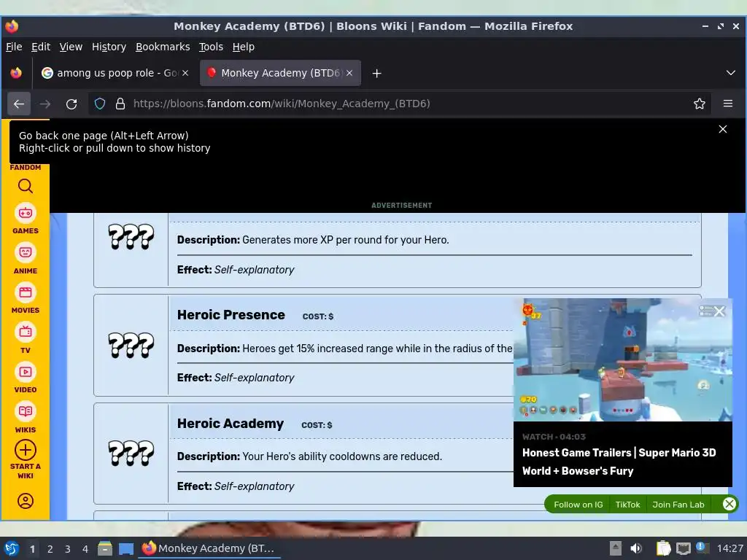Screen dimensions: 747x560
Task: Open the Edit menu
Action: pyautogui.click(x=41, y=47)
